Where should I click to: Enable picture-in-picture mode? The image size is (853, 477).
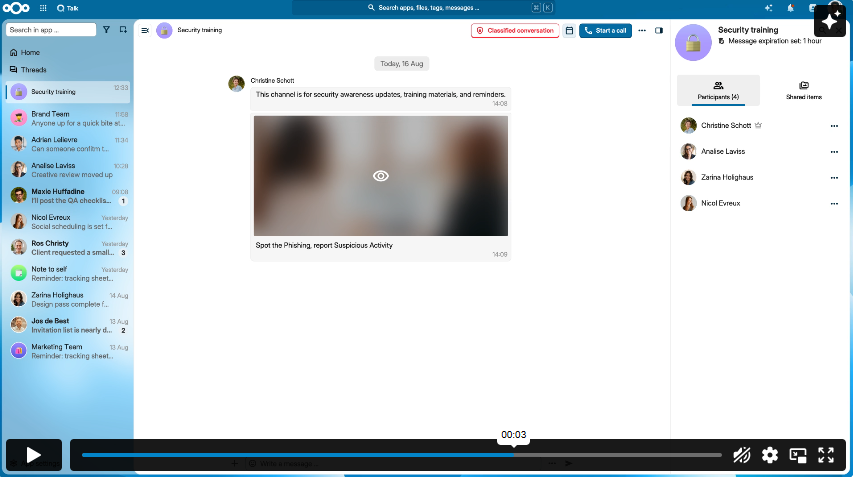(798, 455)
